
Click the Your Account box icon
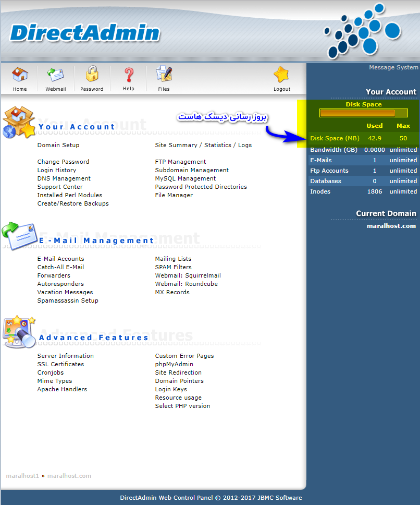tap(19, 123)
